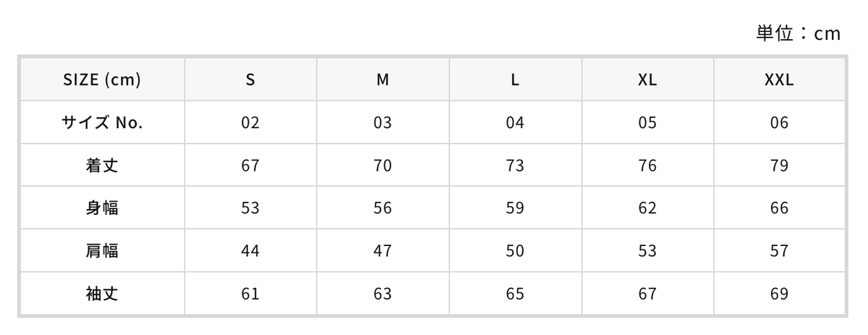The width and height of the screenshot is (868, 335).
Task: Select the L size column header
Action: point(515,80)
